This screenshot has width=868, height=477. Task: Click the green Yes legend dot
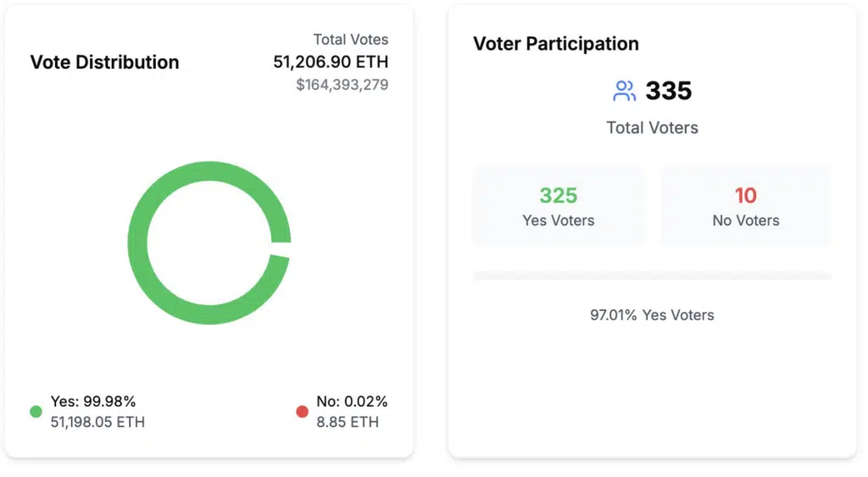pos(36,412)
